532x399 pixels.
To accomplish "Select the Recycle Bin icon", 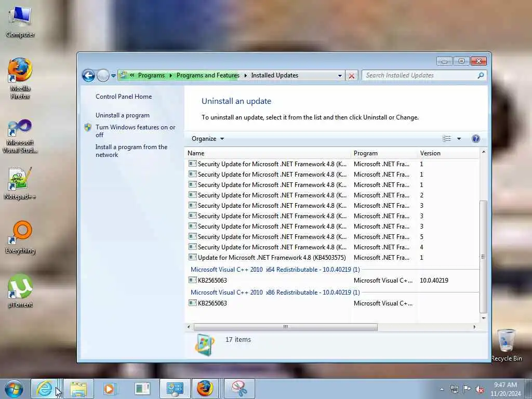I will [x=506, y=345].
